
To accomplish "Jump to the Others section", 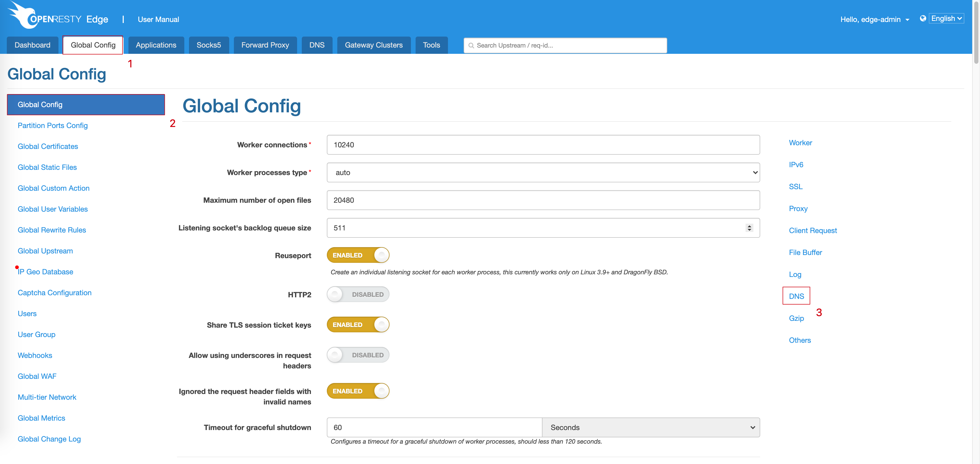I will pyautogui.click(x=800, y=340).
